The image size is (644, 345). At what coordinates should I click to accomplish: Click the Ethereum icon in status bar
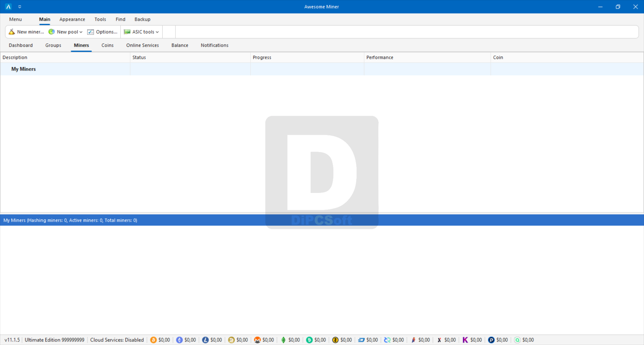pyautogui.click(x=179, y=340)
